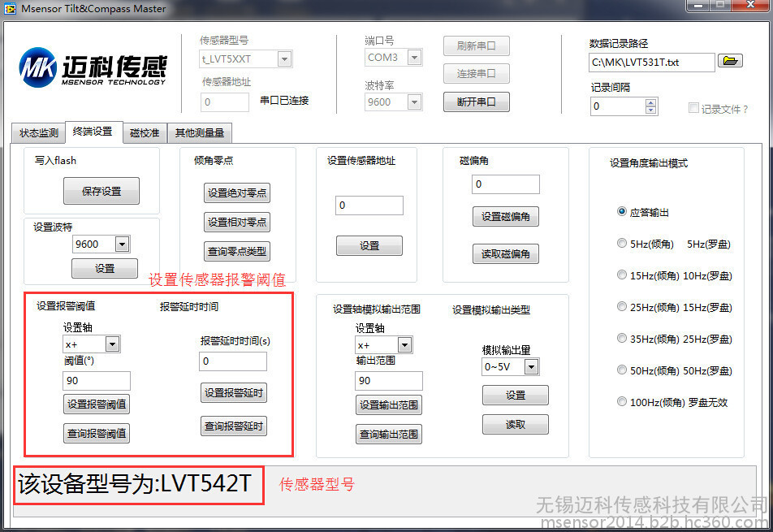Click the 磁偏角 value field
773x532 pixels.
click(506, 184)
